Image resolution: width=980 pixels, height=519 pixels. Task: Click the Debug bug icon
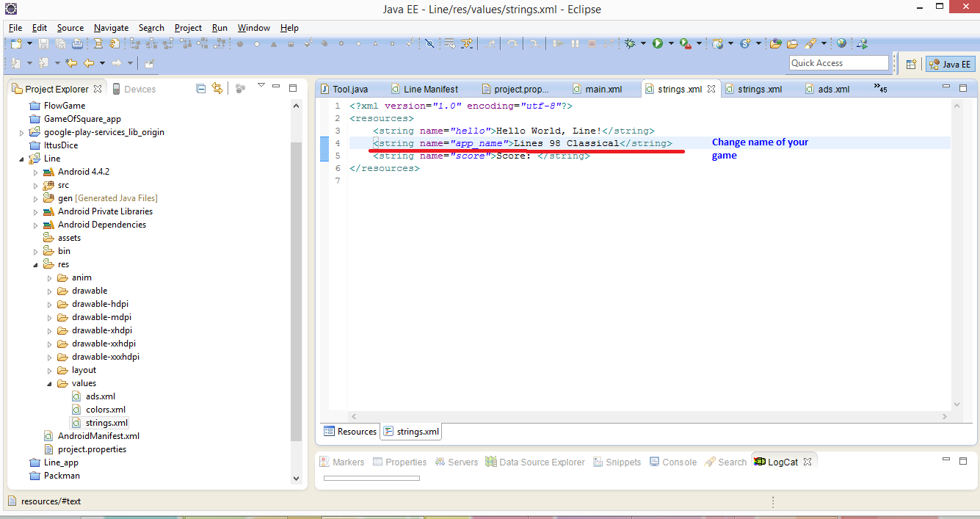click(x=630, y=44)
